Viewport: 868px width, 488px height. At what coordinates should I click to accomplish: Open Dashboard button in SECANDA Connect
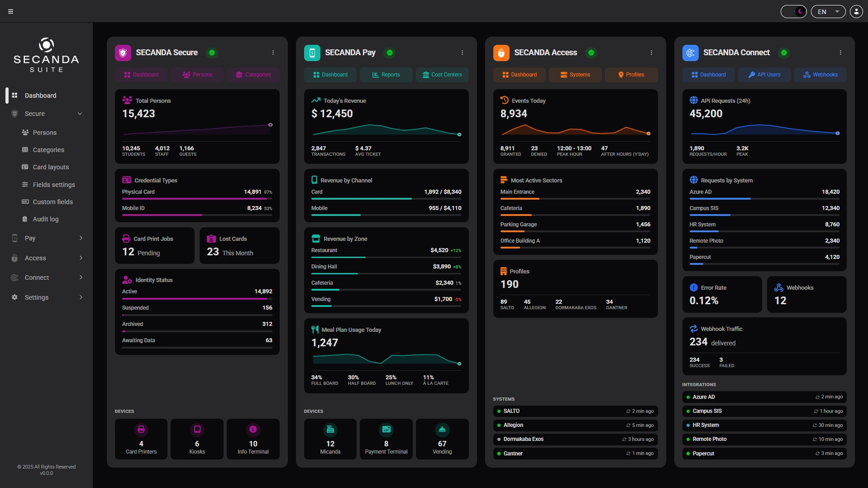(x=709, y=75)
